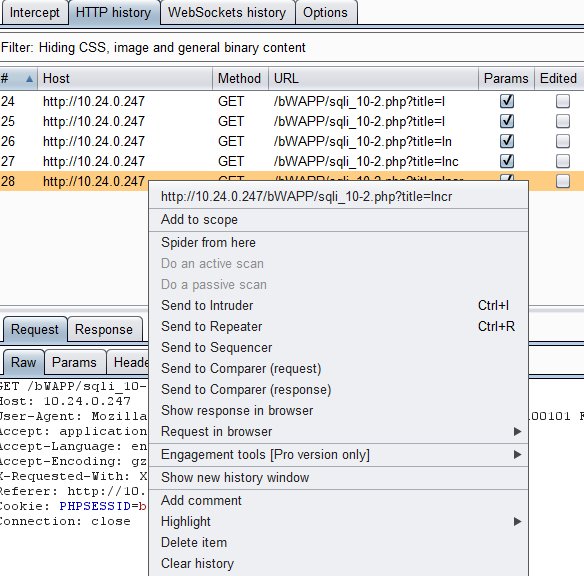Choose Show response in browser
Image resolution: width=584 pixels, height=576 pixels.
click(x=339, y=410)
